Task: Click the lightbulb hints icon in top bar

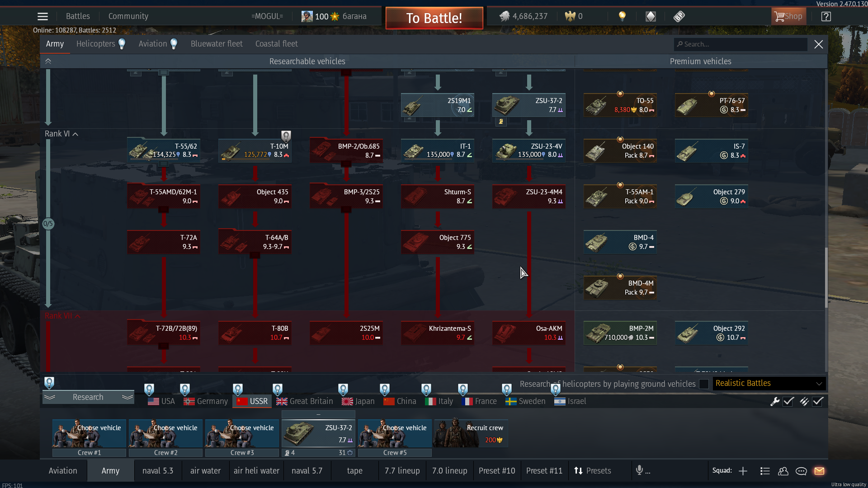Action: (x=622, y=17)
